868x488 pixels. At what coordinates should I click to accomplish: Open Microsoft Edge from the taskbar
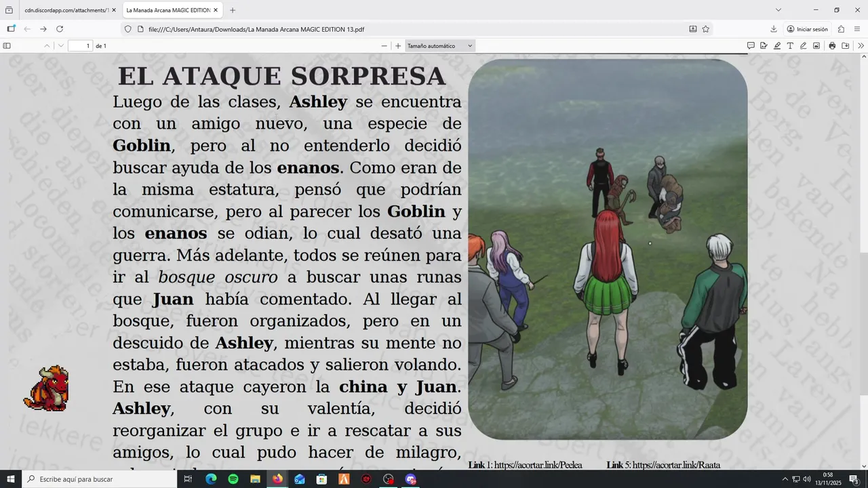coord(211,479)
